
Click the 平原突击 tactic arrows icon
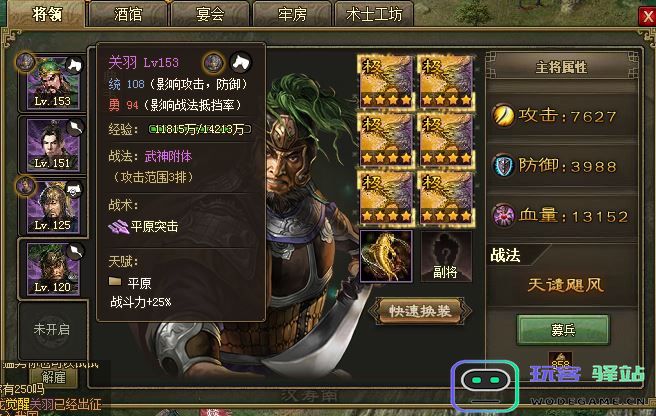click(119, 226)
